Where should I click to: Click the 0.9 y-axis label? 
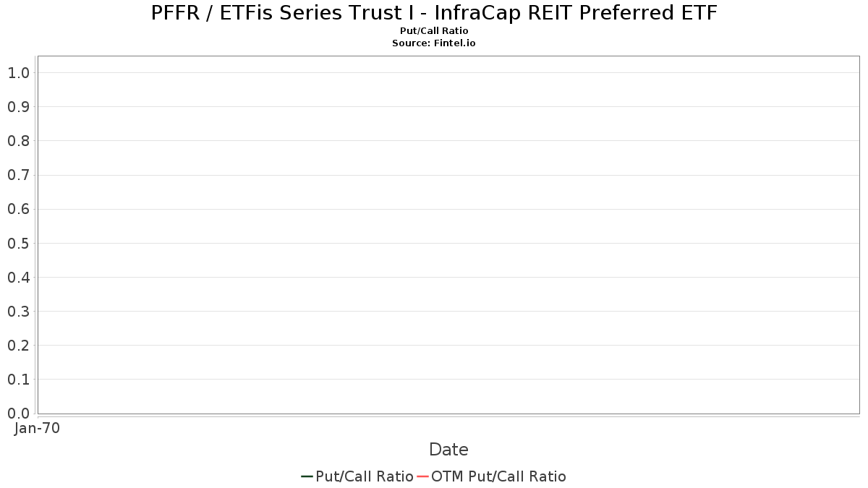click(x=18, y=107)
